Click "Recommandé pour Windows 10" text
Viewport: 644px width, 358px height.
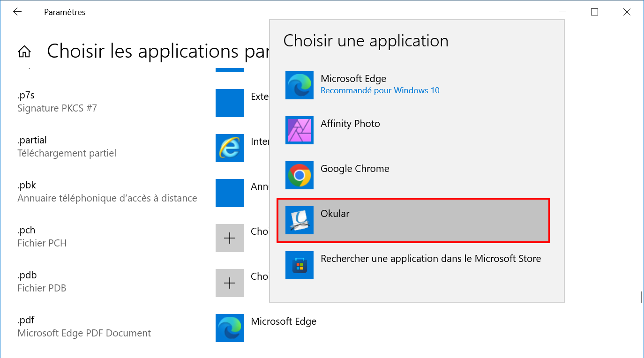(380, 90)
